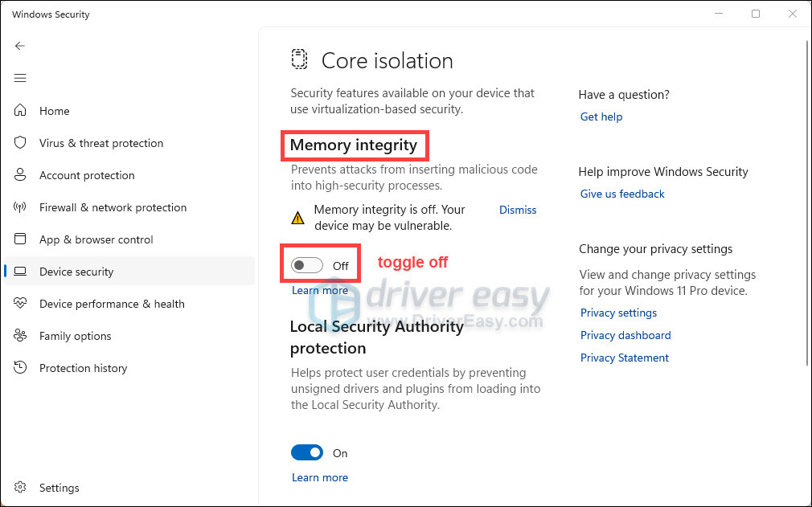The height and width of the screenshot is (507, 812).
Task: Click Learn more under Memory integrity
Action: (319, 290)
